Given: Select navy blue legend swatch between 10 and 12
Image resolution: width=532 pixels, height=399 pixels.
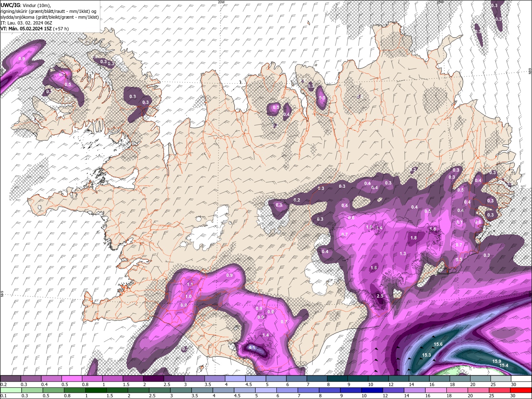Looking at the screenshot, I should (x=372, y=390).
